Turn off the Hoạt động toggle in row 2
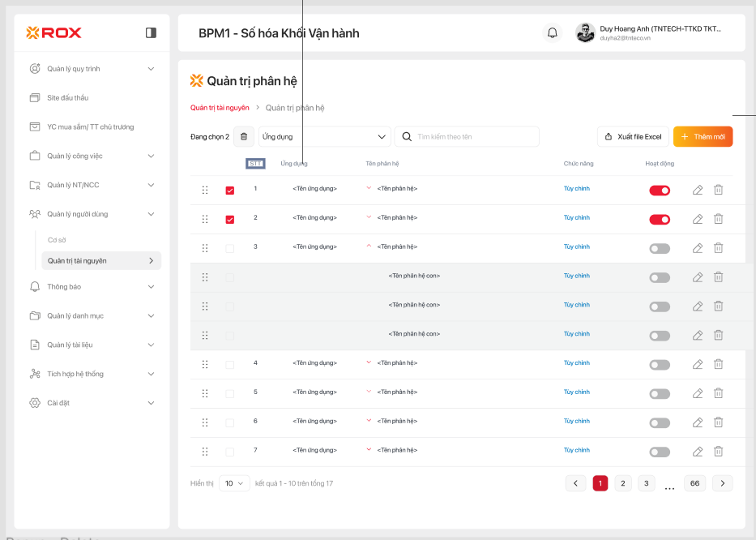This screenshot has width=756, height=540. tap(660, 220)
